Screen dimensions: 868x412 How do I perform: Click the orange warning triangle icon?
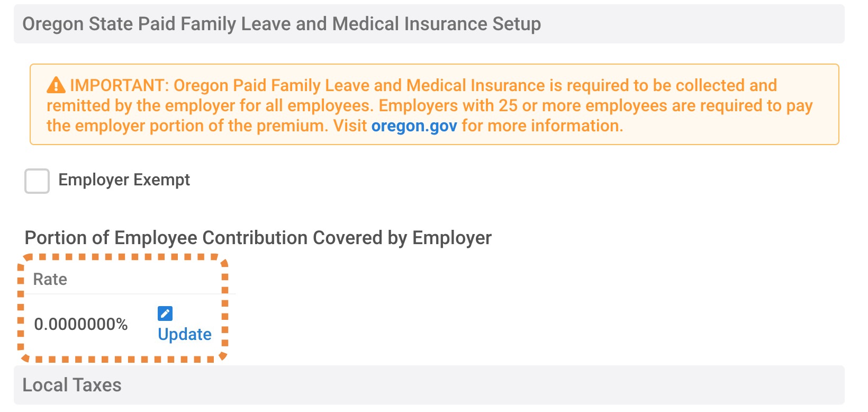tap(56, 85)
